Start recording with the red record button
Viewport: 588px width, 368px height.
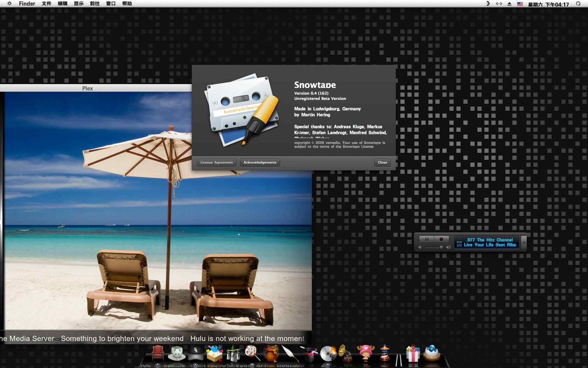pos(441,239)
